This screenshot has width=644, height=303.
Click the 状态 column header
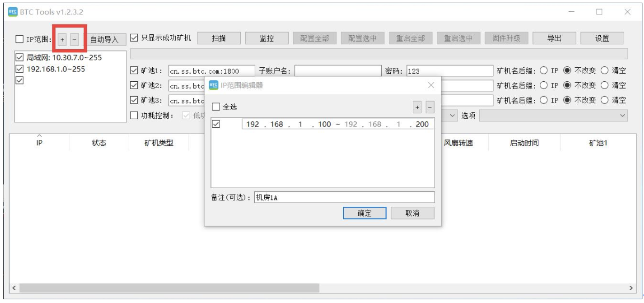click(x=99, y=143)
